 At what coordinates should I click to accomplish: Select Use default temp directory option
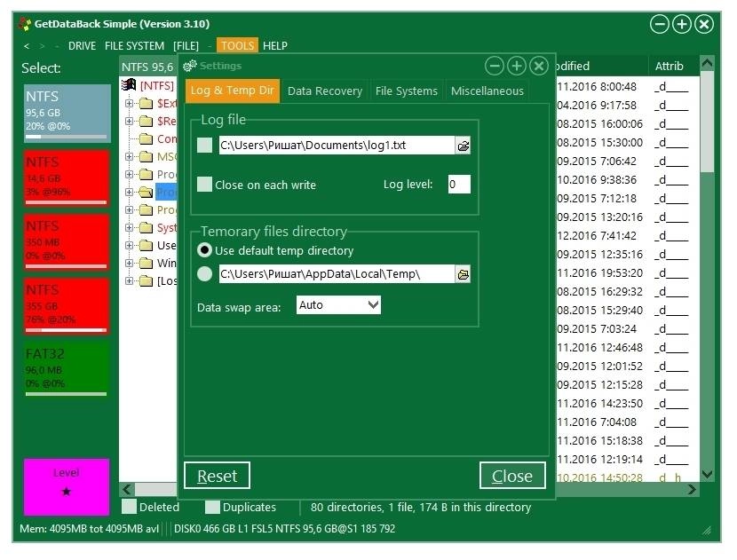tap(204, 250)
